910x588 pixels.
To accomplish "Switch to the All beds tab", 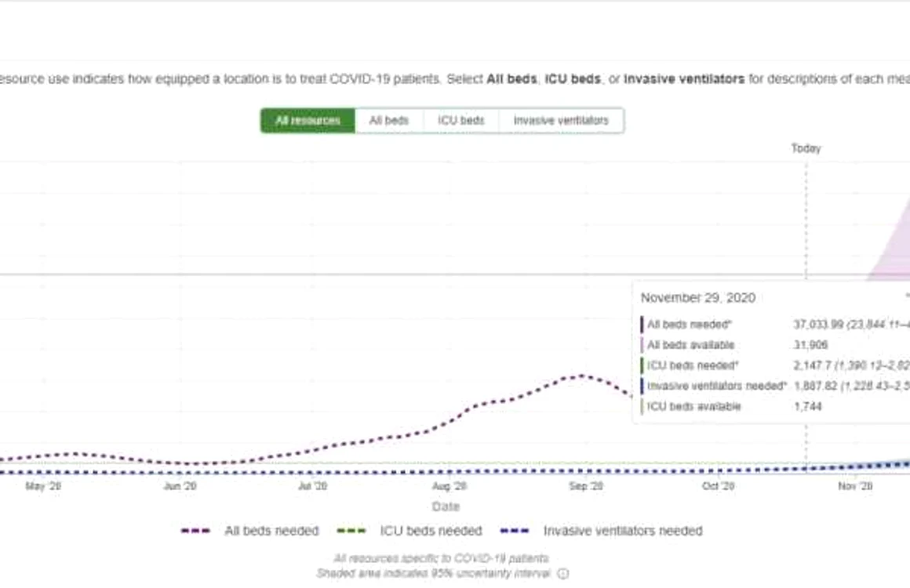I will click(389, 121).
